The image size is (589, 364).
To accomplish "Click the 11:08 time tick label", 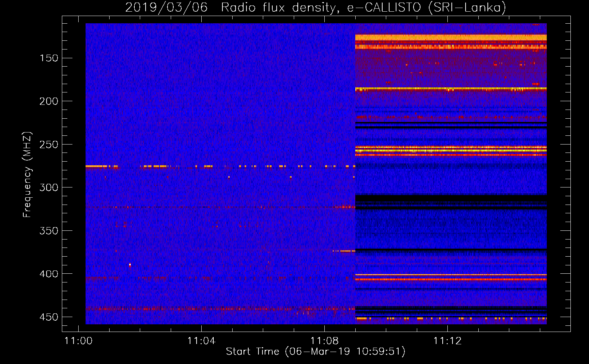I will coord(324,341).
